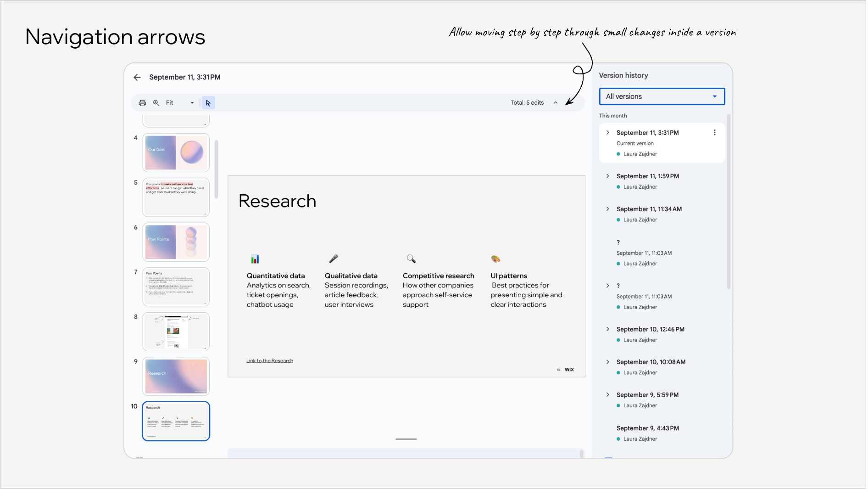
Task: Click the version history list scrollbar
Action: coord(728,202)
